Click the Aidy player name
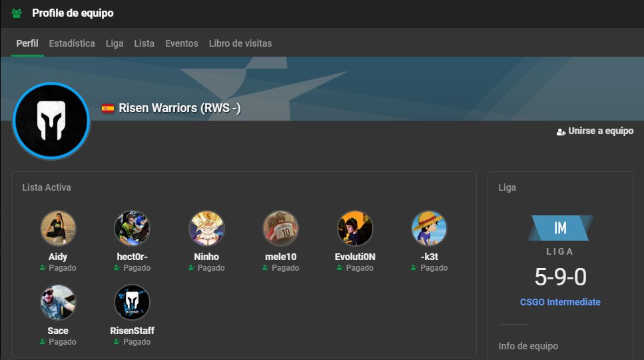644x360 pixels. 58,257
